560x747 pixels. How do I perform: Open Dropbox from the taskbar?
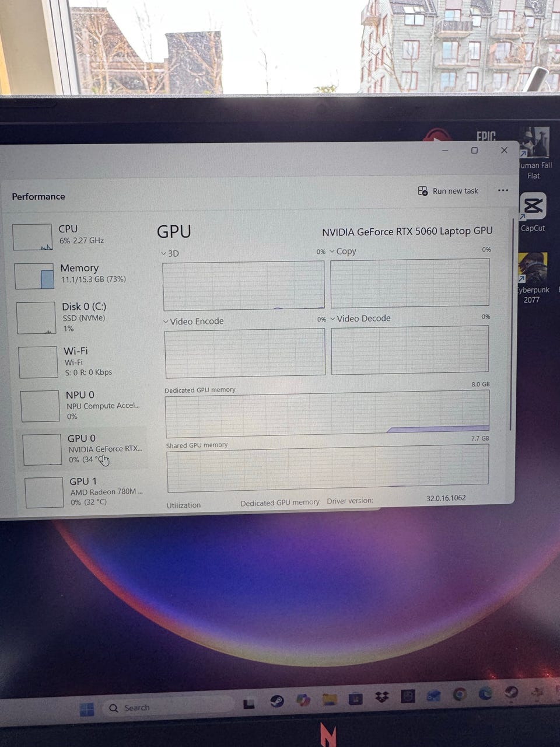pyautogui.click(x=381, y=697)
